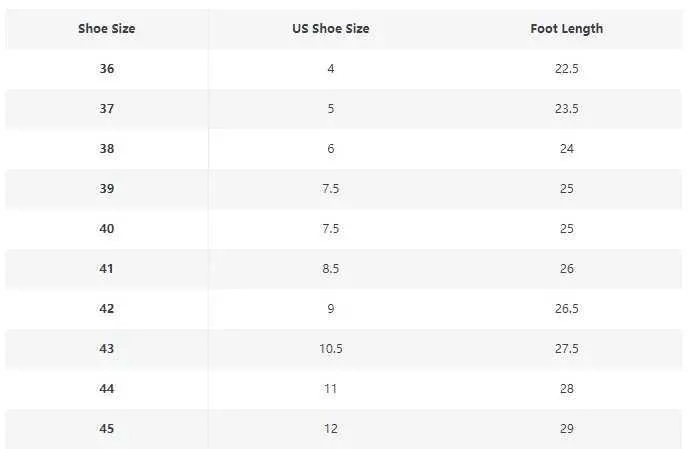Viewport: 688px width, 449px height.
Task: Click US shoe size 6 cell
Action: 331,149
